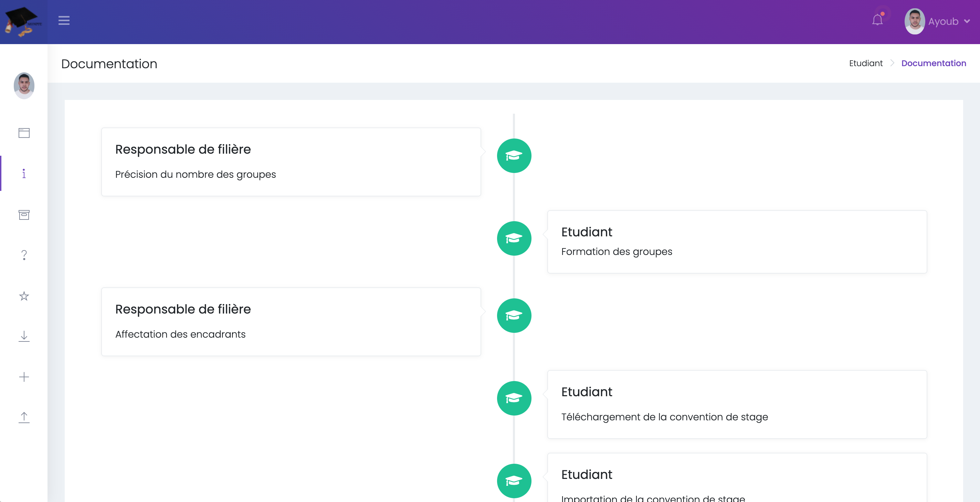Click the upload arrow sidebar icon

(x=24, y=418)
